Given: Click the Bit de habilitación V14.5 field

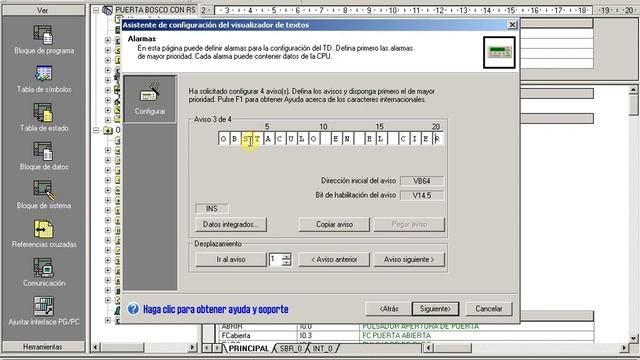Looking at the screenshot, I should point(422,196).
